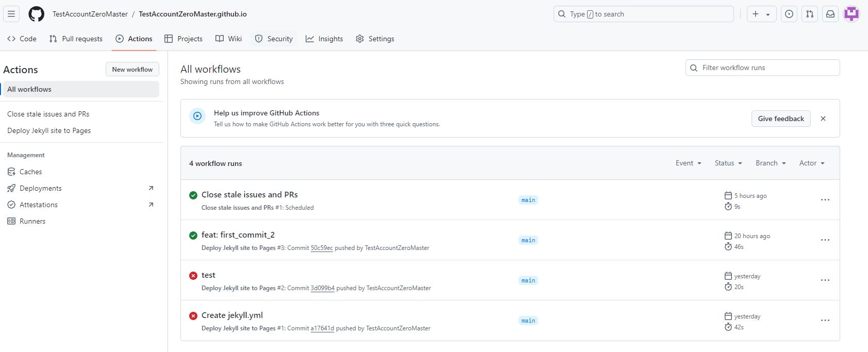The width and height of the screenshot is (868, 352).
Task: Focus the Filter workflow runs field
Action: point(762,68)
